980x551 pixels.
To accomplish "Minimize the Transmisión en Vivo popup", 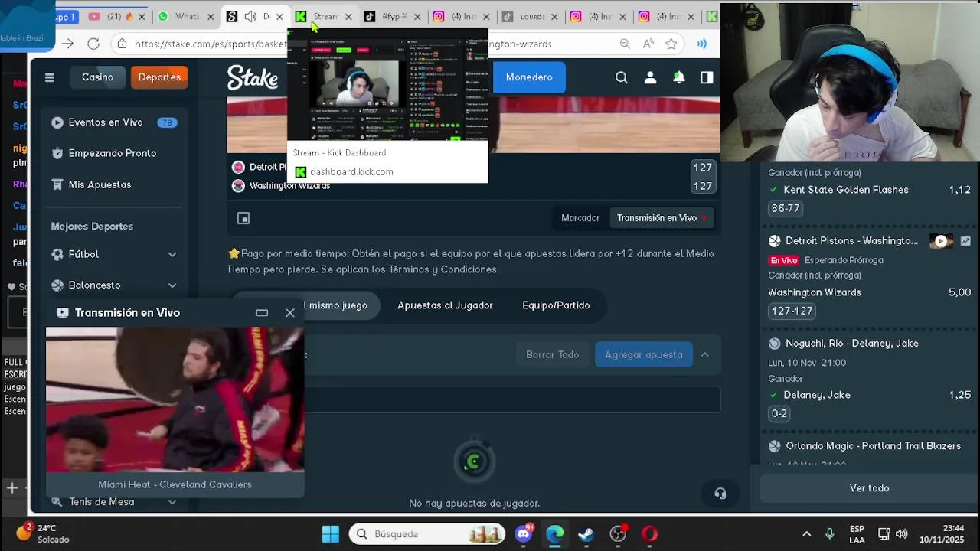I will pos(262,312).
